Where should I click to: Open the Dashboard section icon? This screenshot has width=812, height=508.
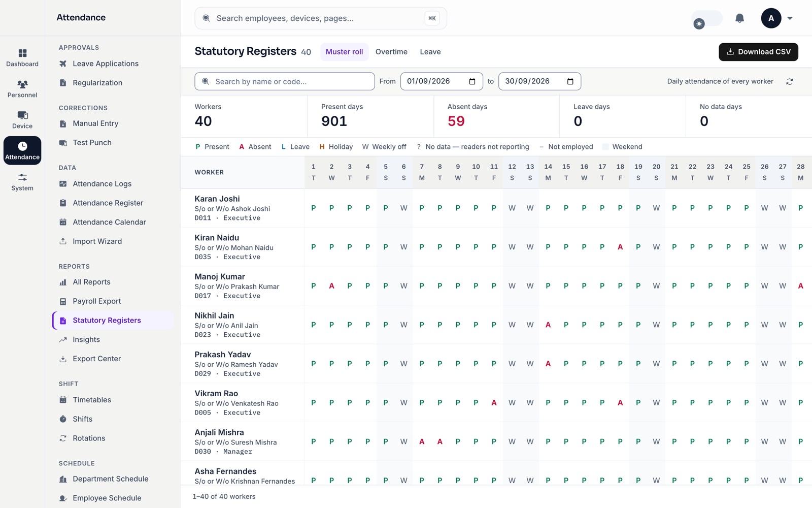click(x=22, y=53)
